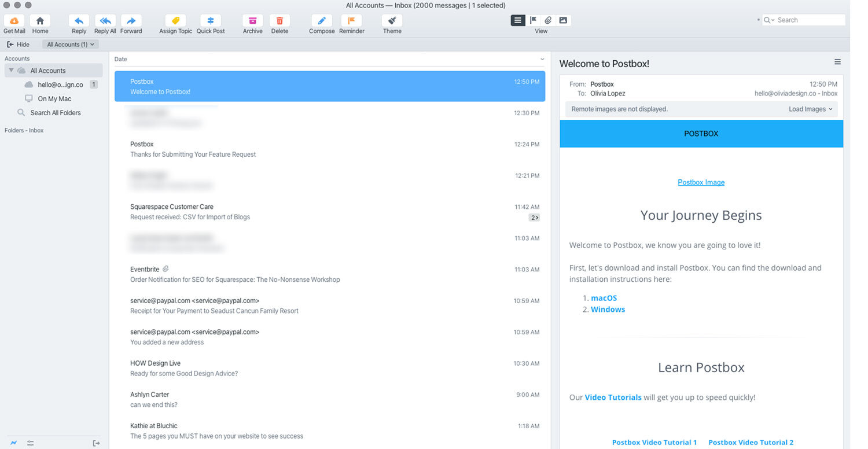This screenshot has height=449, width=868.
Task: Open the Assign Topic tag tool
Action: coord(175,21)
